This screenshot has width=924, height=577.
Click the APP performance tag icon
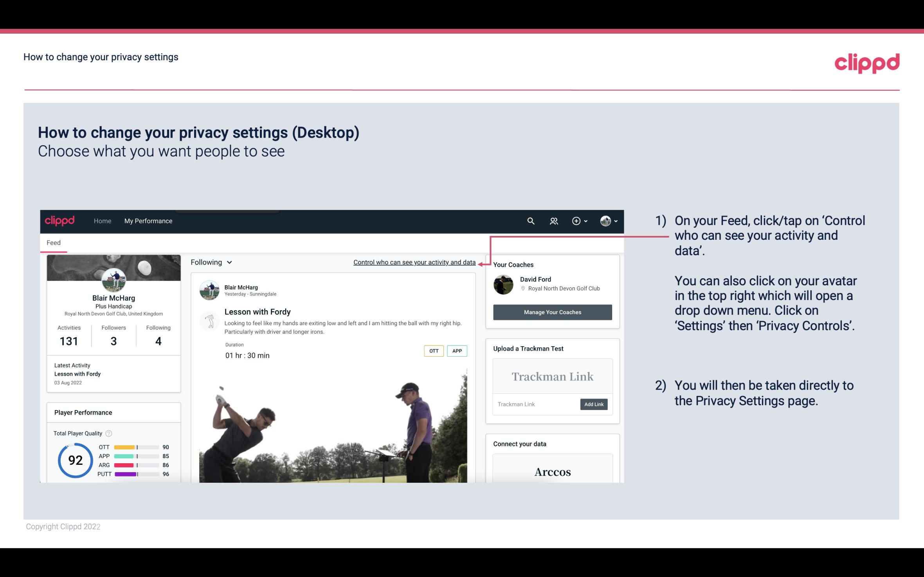[x=457, y=351]
